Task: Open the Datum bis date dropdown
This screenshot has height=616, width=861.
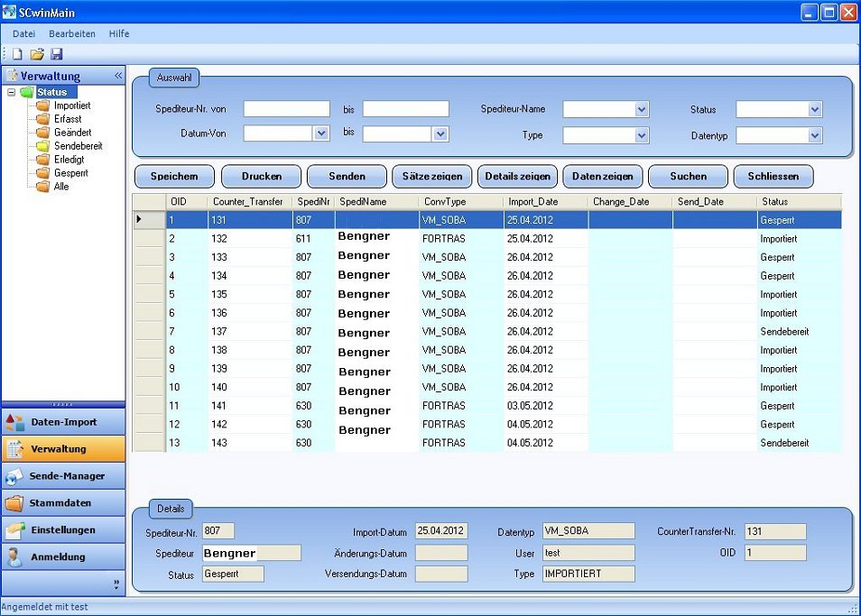Action: pyautogui.click(x=440, y=133)
